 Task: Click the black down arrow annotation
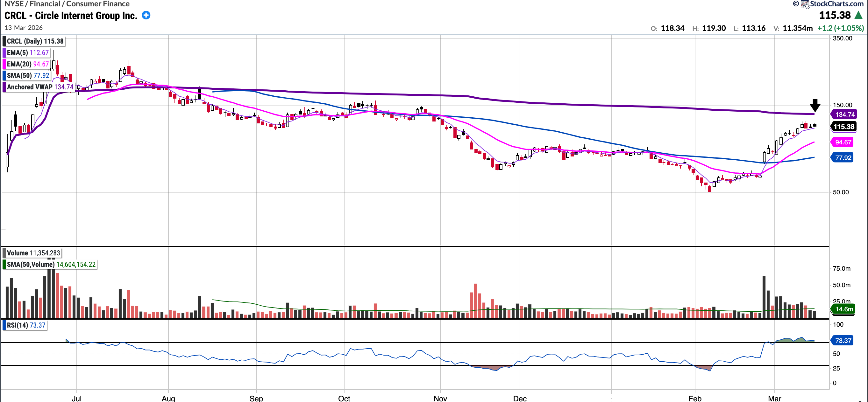coord(815,105)
